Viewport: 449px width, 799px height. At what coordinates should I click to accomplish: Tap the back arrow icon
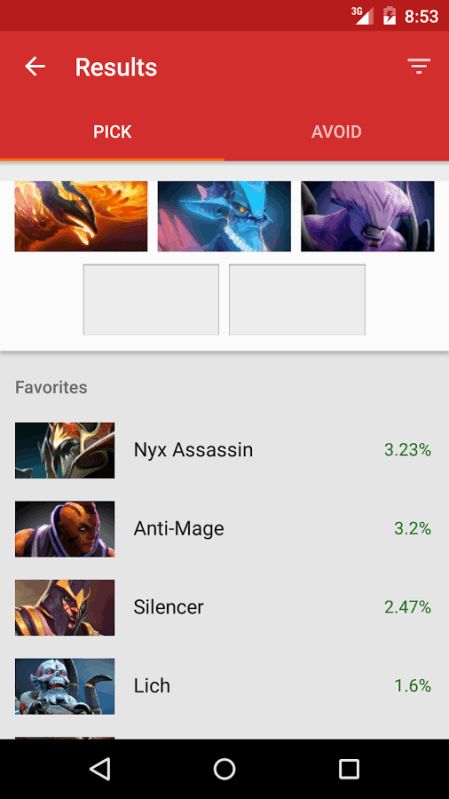[35, 67]
